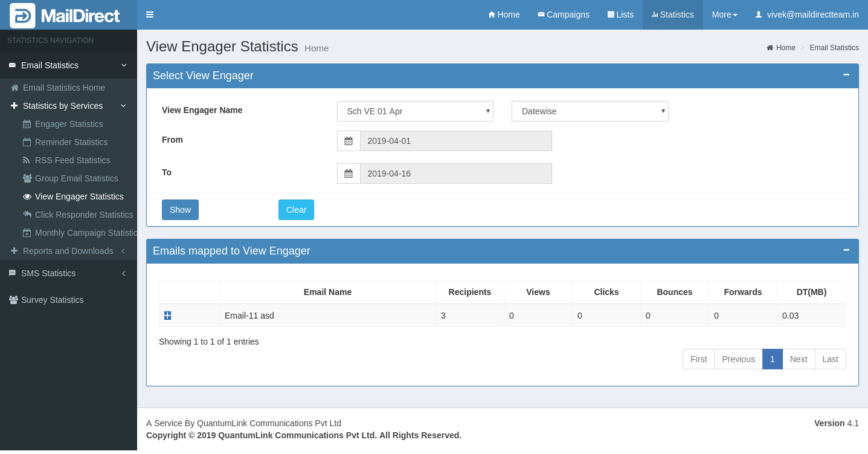Open calendar icon for From date
The image size is (868, 454).
click(349, 141)
